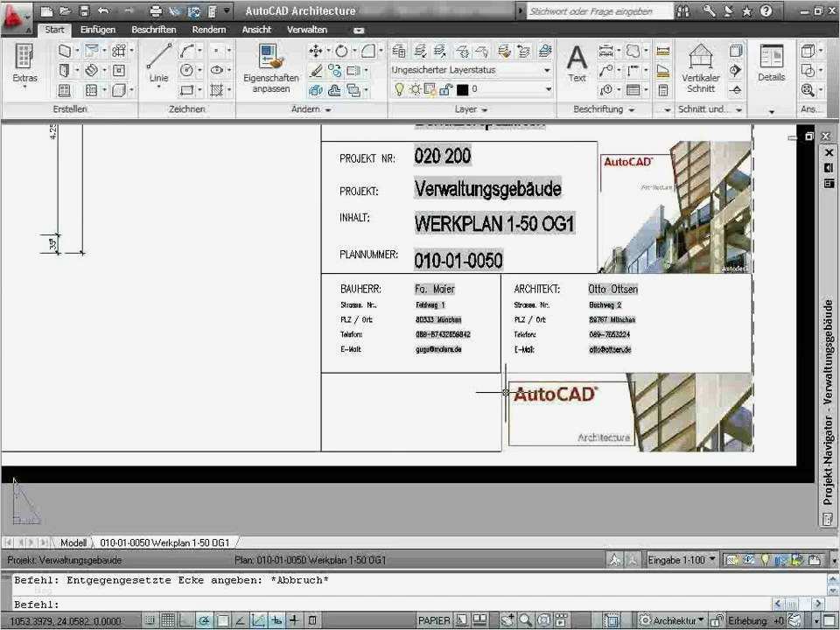Toggle the layer lock icon
The image size is (840, 630).
444,88
